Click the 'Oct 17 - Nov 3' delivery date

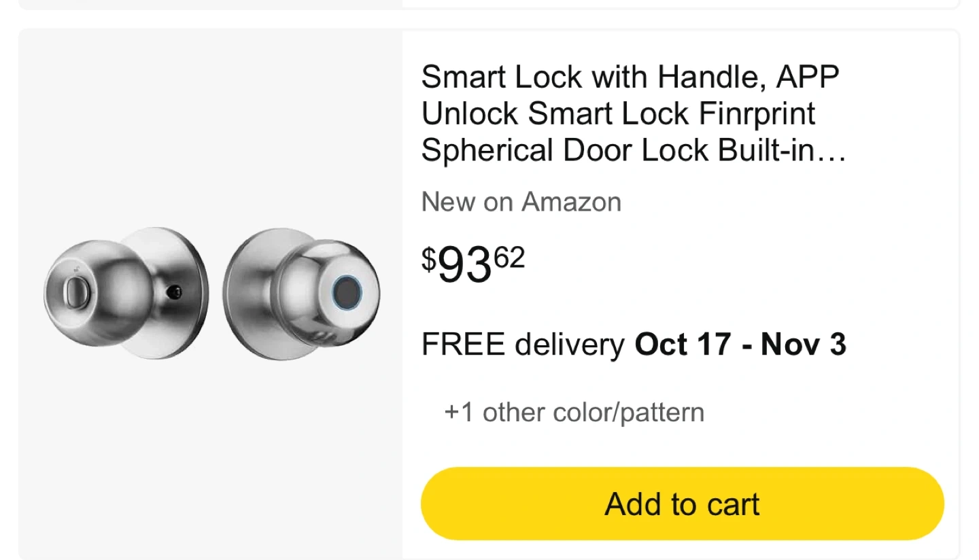[740, 345]
